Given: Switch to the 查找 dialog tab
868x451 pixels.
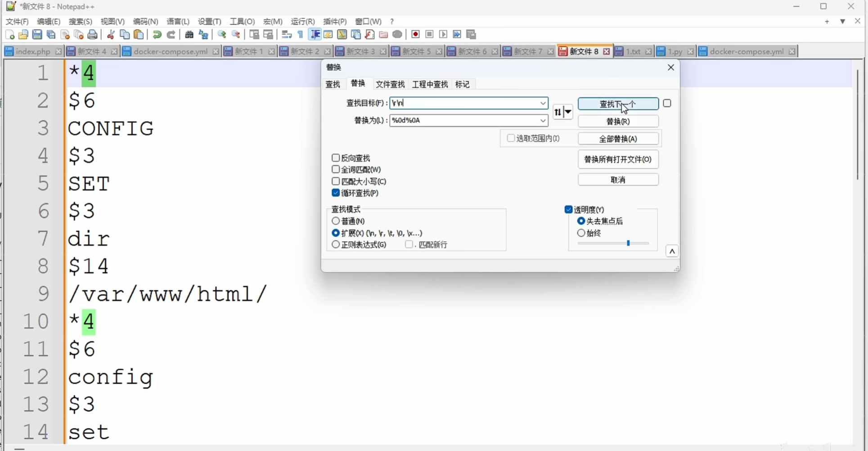Looking at the screenshot, I should coord(333,84).
